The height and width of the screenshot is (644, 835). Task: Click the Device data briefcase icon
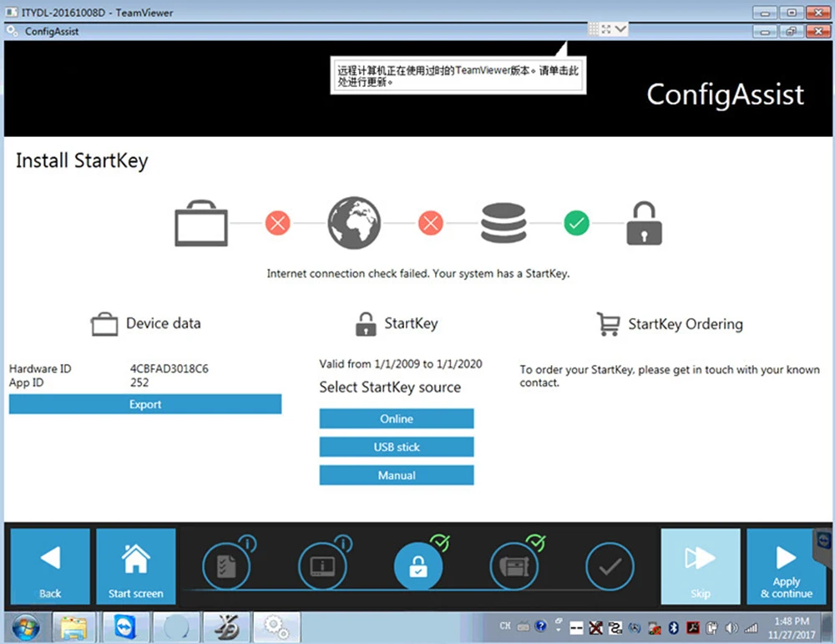pos(104,324)
